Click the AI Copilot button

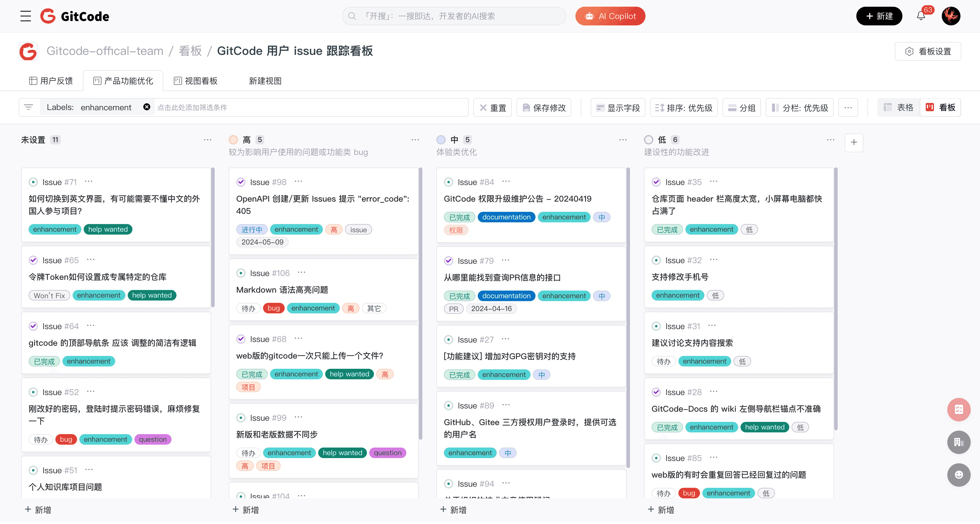(610, 16)
